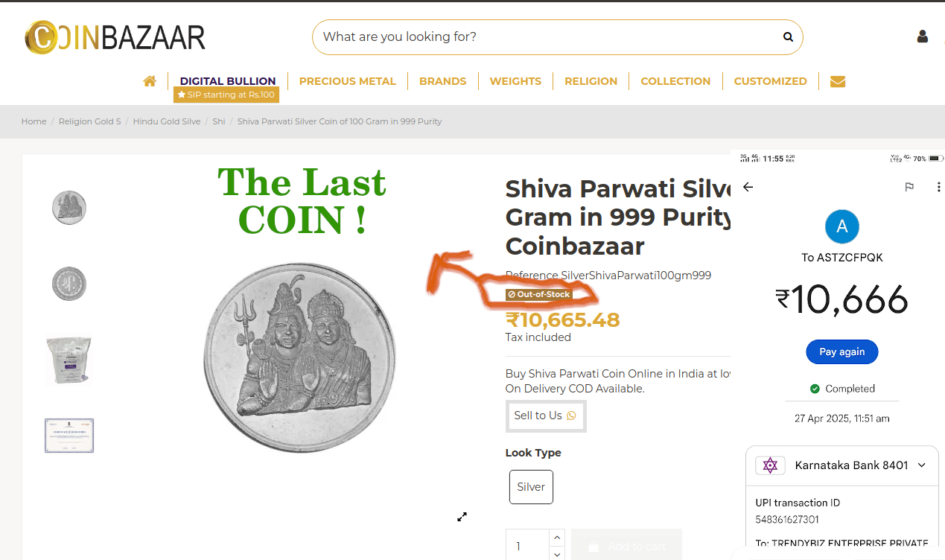Select the coin reverse side thumbnail
Screen dimensions: 945x560
click(x=69, y=284)
